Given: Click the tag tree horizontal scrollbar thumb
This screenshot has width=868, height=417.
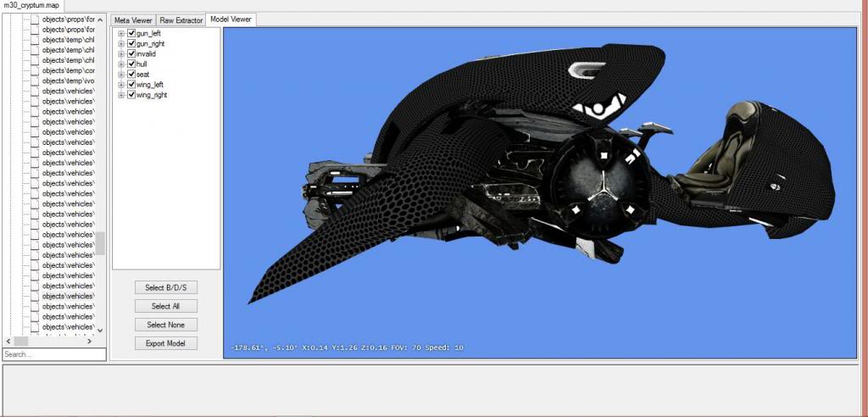Looking at the screenshot, I should [x=21, y=341].
